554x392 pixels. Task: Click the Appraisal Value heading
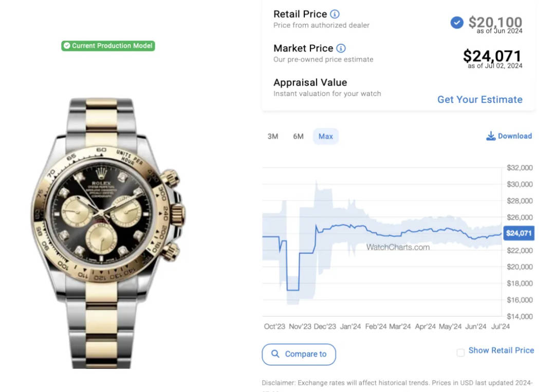tap(310, 83)
